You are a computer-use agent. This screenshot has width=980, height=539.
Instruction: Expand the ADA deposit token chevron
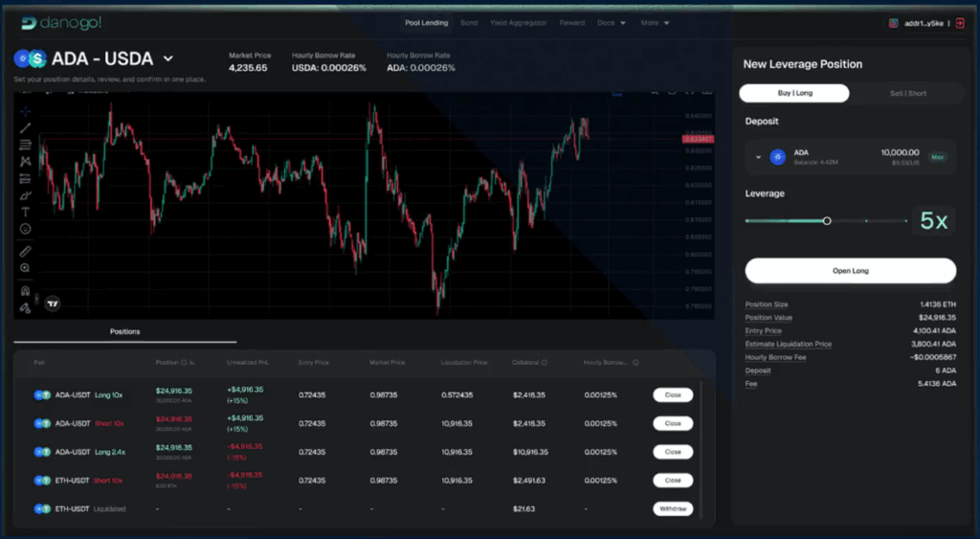(758, 157)
